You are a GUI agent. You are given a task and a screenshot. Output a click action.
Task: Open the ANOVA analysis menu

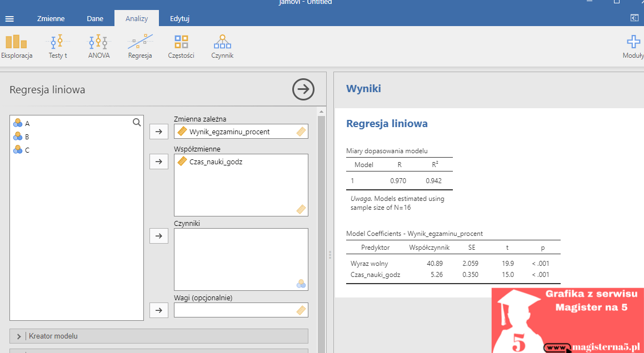(x=98, y=47)
